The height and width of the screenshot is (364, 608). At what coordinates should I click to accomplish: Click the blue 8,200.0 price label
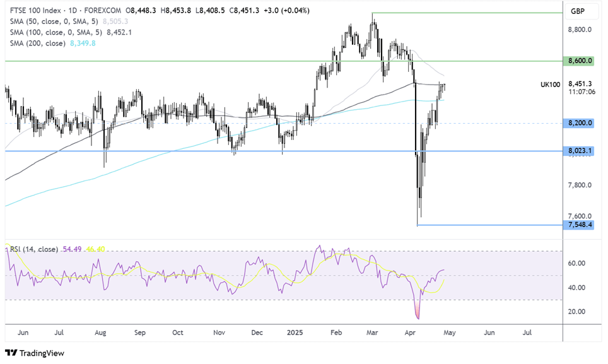coord(580,123)
